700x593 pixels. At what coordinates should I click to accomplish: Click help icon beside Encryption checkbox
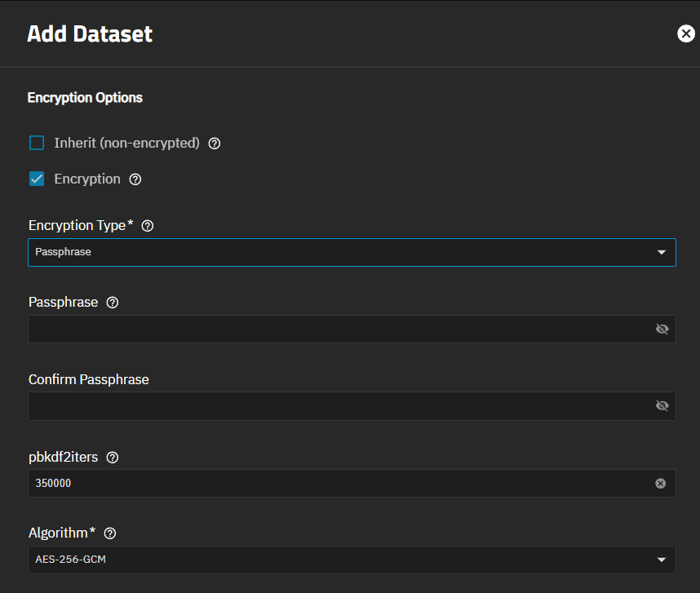[x=135, y=179]
